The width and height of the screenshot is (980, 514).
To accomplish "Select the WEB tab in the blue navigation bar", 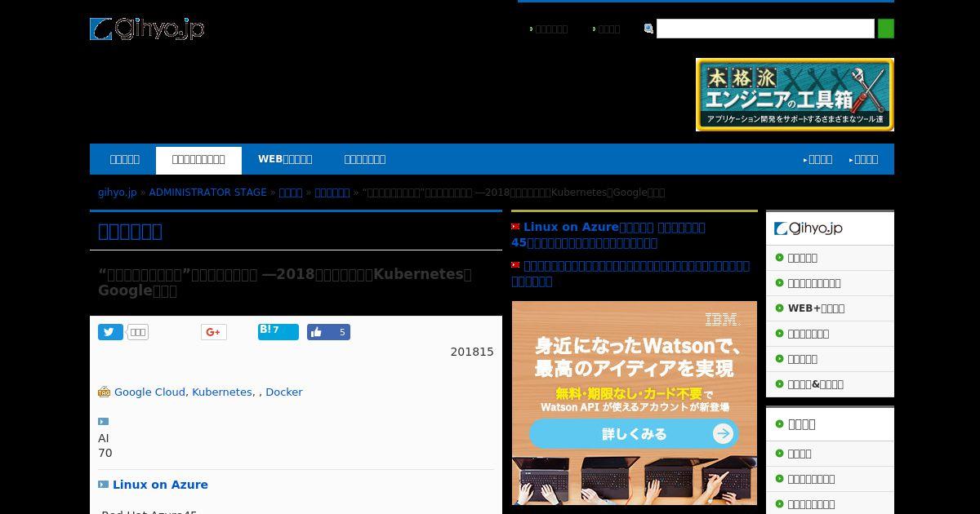I will coord(285,159).
